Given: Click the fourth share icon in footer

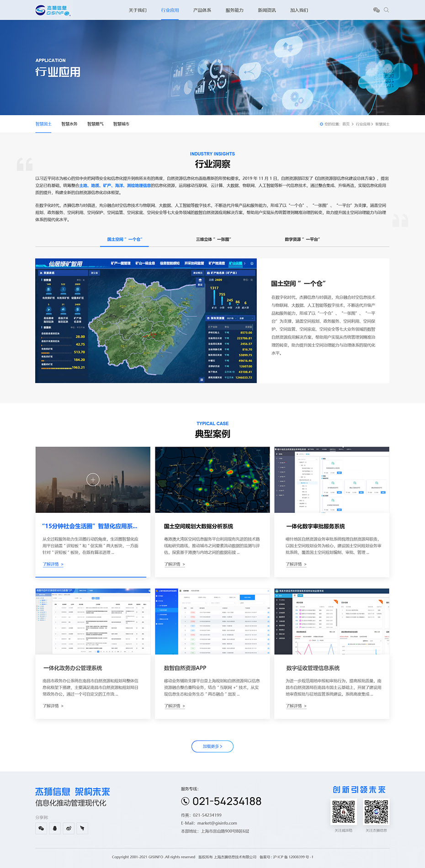Looking at the screenshot, I should pyautogui.click(x=82, y=828).
